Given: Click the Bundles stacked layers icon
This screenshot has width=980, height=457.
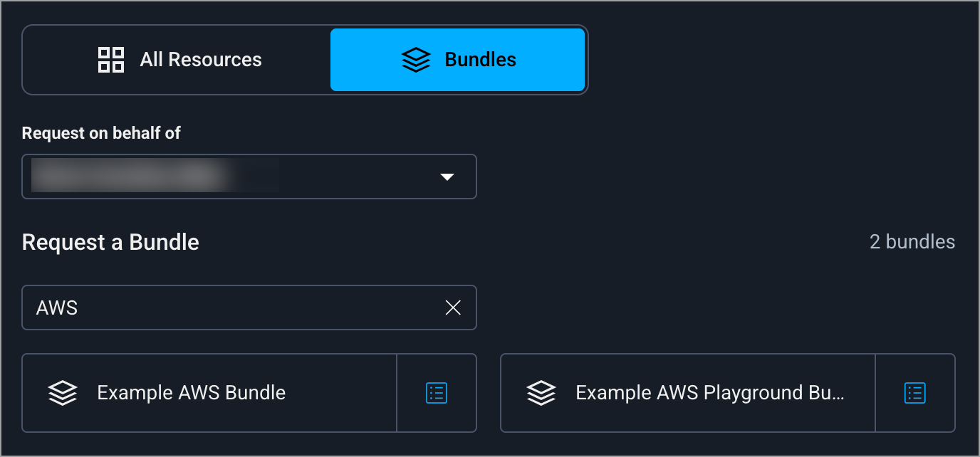Looking at the screenshot, I should point(416,60).
